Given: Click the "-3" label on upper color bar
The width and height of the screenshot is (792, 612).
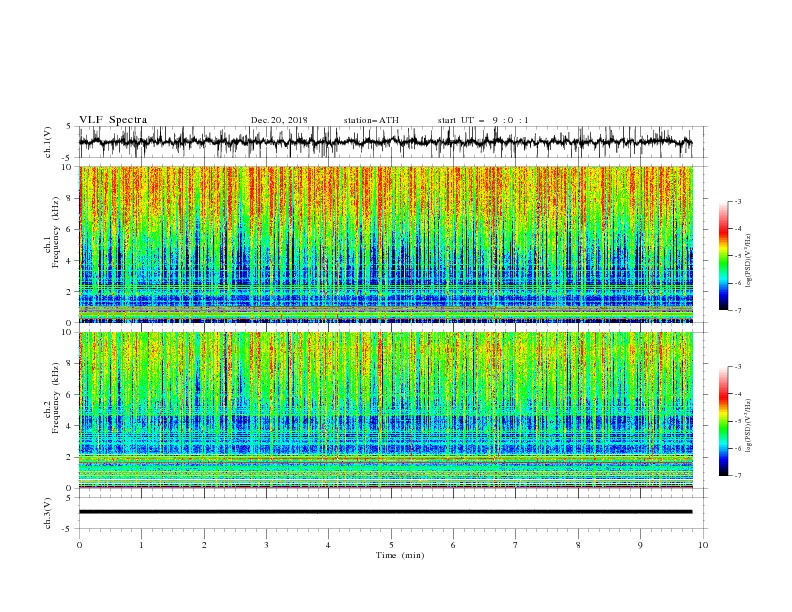Looking at the screenshot, I should pyautogui.click(x=737, y=201).
